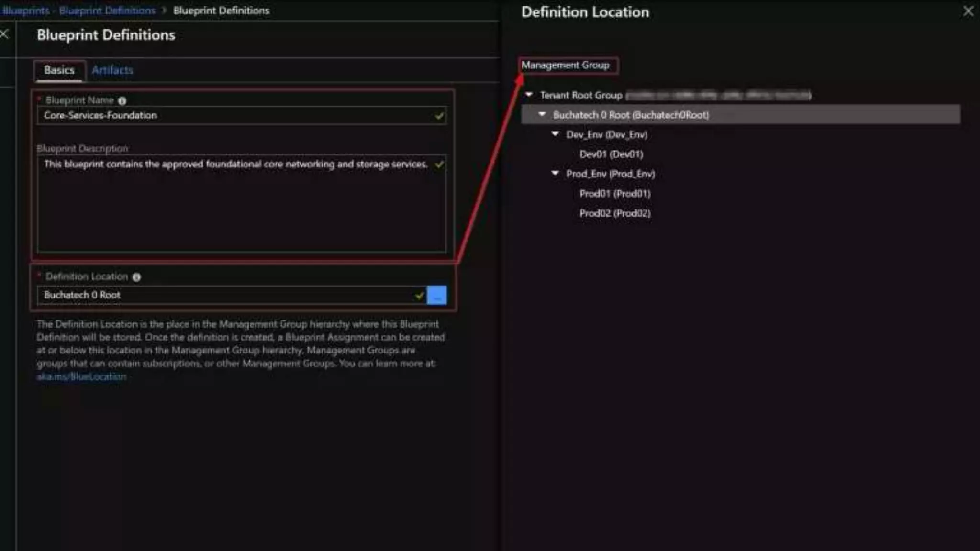Viewport: 980px width, 551px height.
Task: Close the Definition Location panel
Action: click(968, 11)
